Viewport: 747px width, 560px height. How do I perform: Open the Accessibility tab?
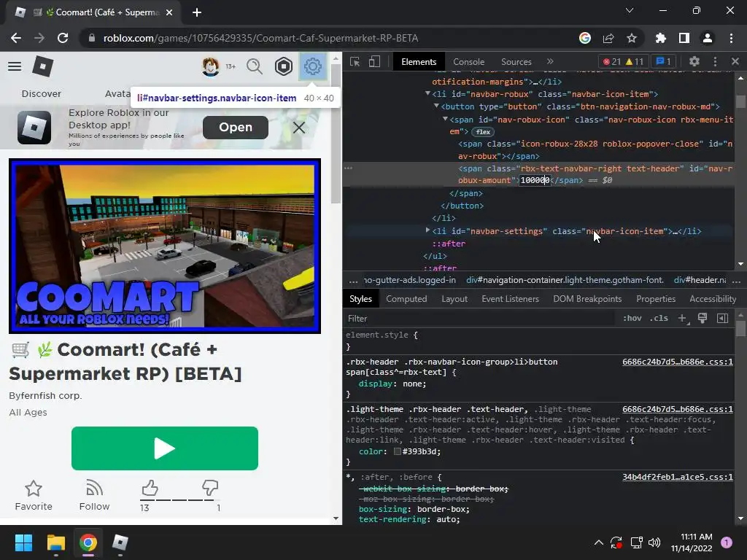[713, 299]
